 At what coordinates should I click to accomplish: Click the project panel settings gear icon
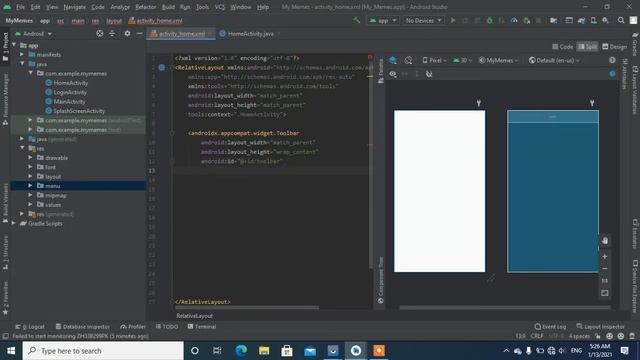[127, 33]
